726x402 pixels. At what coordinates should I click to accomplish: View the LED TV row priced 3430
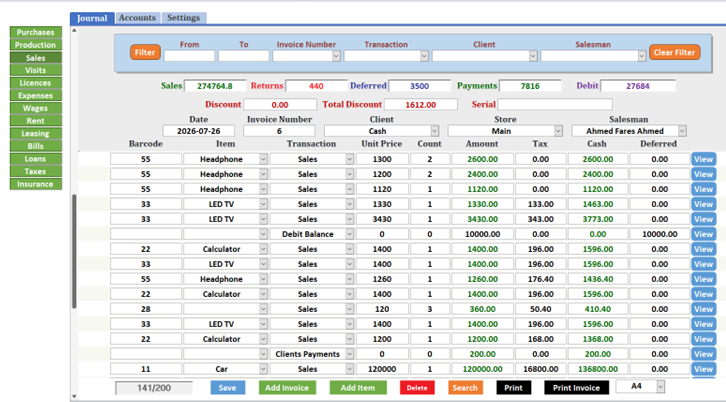pyautogui.click(x=704, y=219)
